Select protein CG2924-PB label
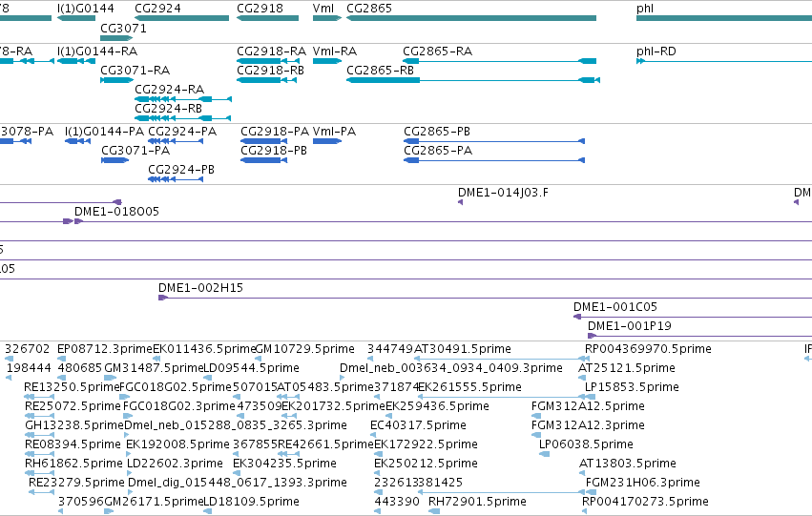Viewport: 812px width, 516px height. tap(181, 169)
